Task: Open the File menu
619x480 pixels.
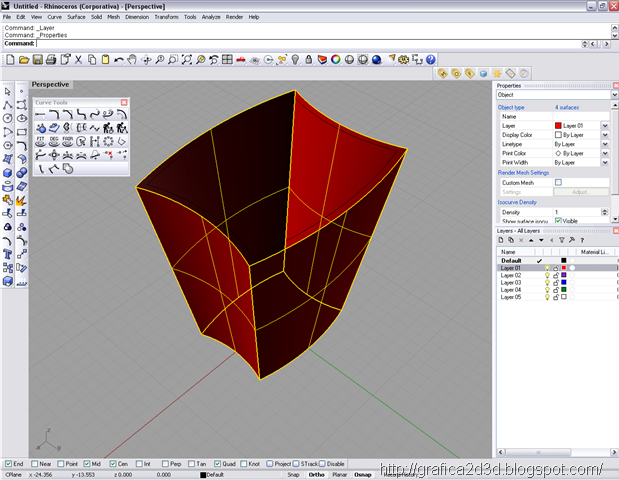Action: point(7,17)
